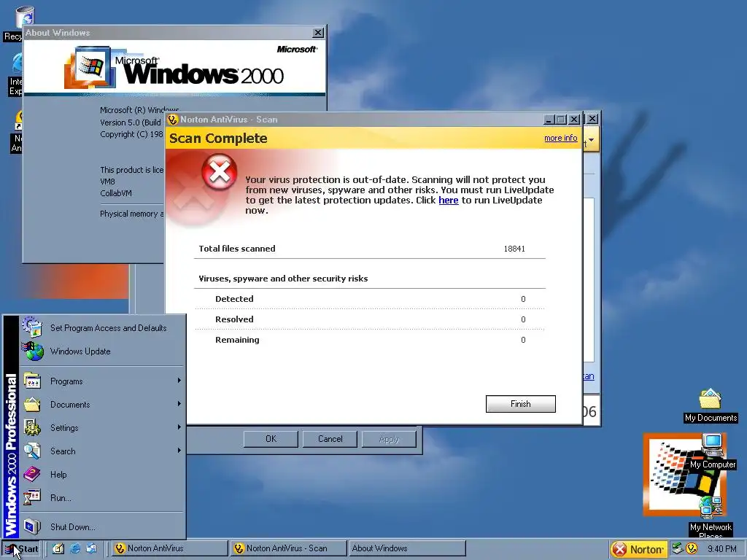747x560 pixels.
Task: Click the Start button
Action: coord(21,548)
